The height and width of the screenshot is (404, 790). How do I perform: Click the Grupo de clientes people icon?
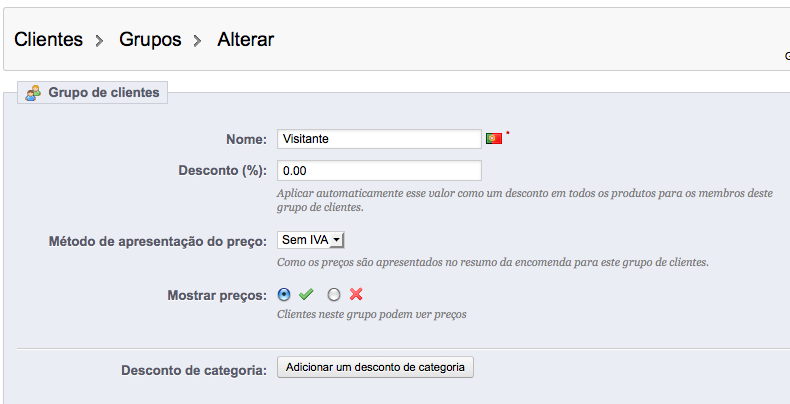33,93
